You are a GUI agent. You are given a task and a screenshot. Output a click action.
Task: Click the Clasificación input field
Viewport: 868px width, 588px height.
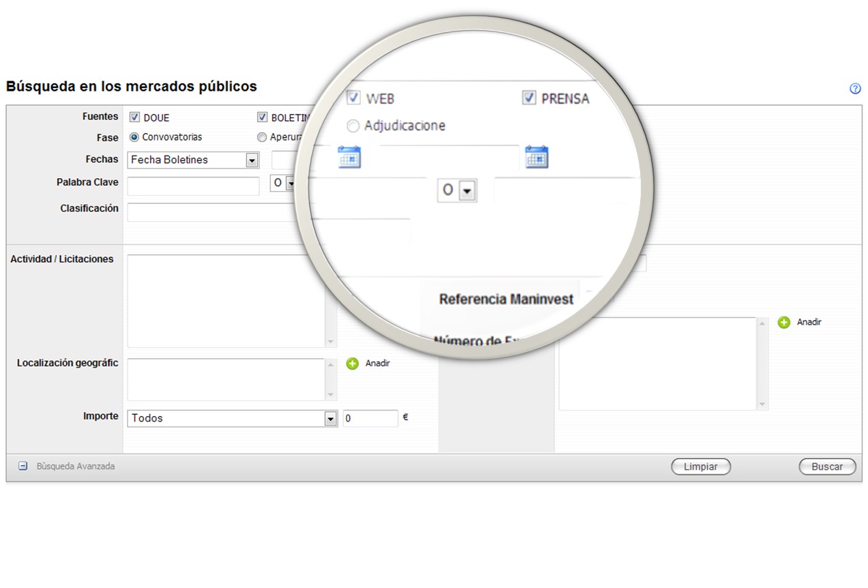click(x=214, y=213)
